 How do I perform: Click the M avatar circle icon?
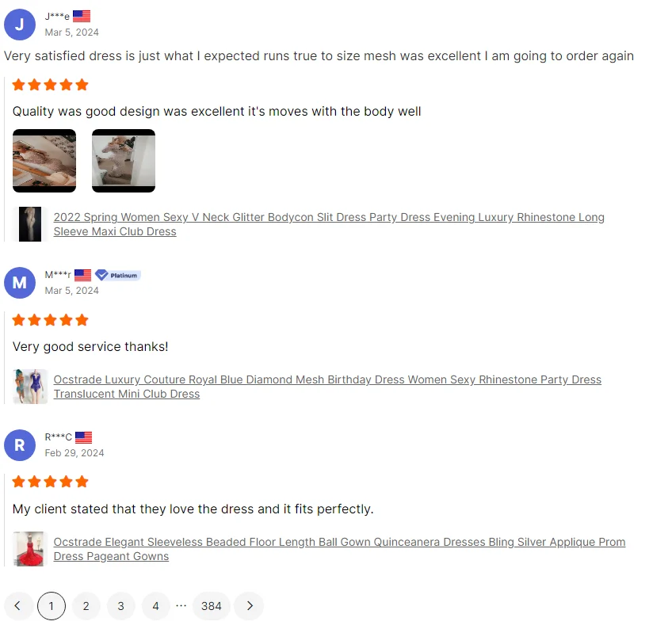pos(20,283)
